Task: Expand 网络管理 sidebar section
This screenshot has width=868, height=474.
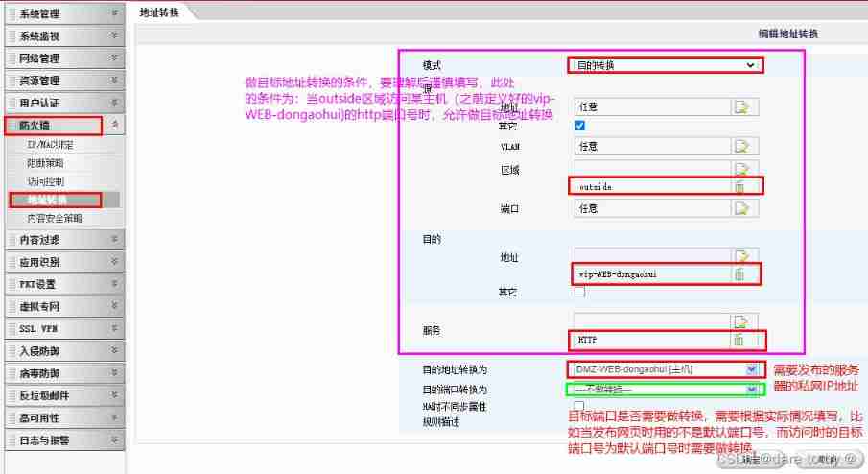Action: click(63, 59)
